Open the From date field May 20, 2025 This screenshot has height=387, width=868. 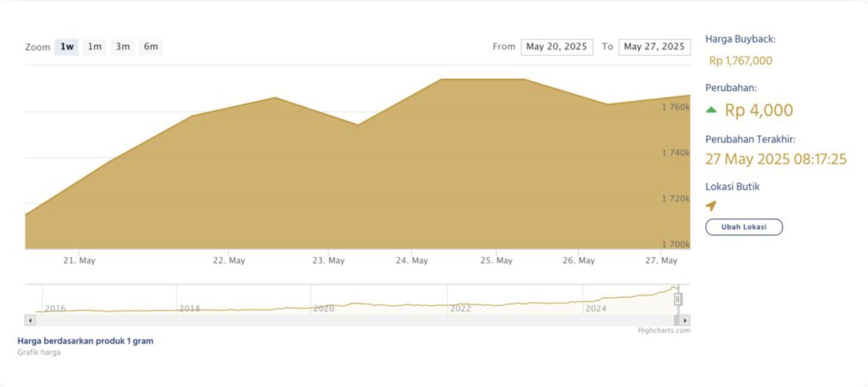point(557,47)
